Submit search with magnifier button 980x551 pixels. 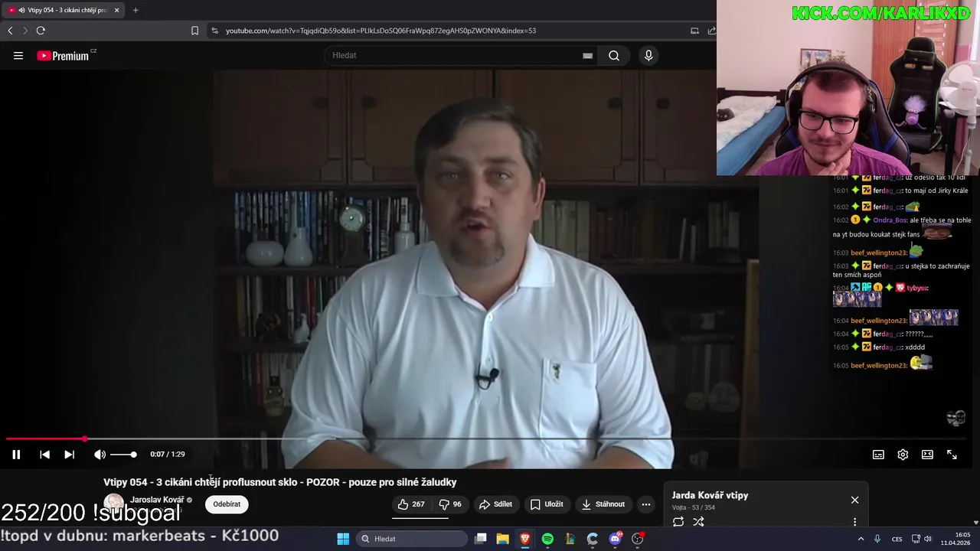coord(614,55)
